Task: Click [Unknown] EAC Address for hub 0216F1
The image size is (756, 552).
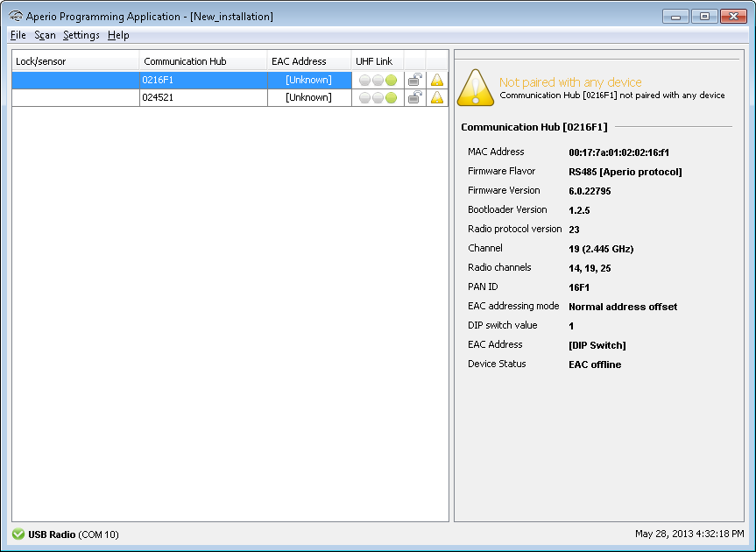Action: 309,80
